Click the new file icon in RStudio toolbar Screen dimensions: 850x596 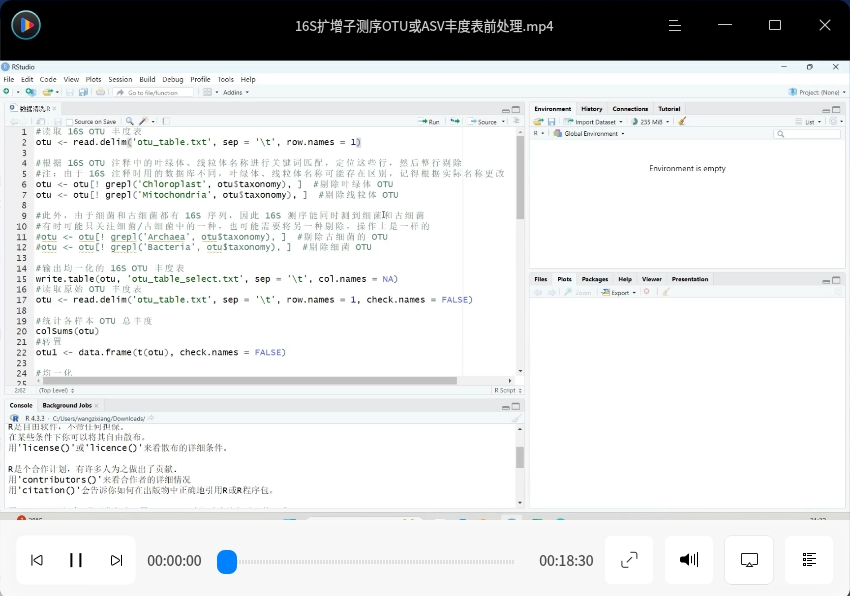click(7, 92)
